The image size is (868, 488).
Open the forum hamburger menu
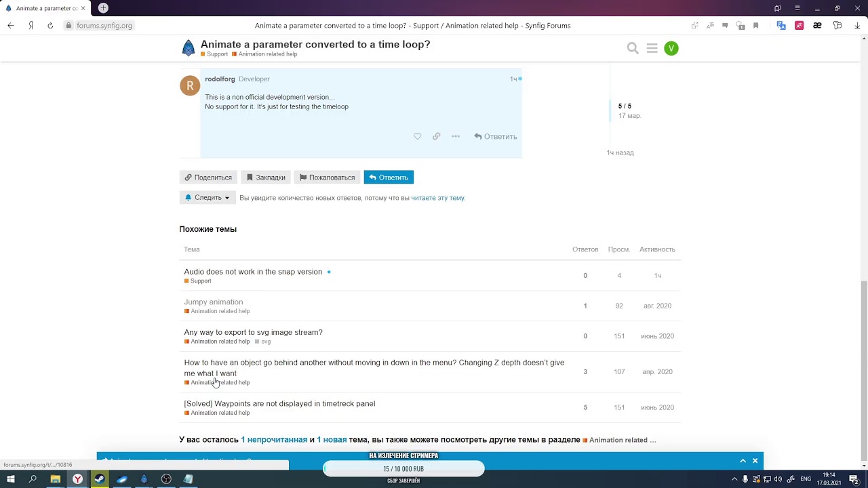[x=652, y=48]
